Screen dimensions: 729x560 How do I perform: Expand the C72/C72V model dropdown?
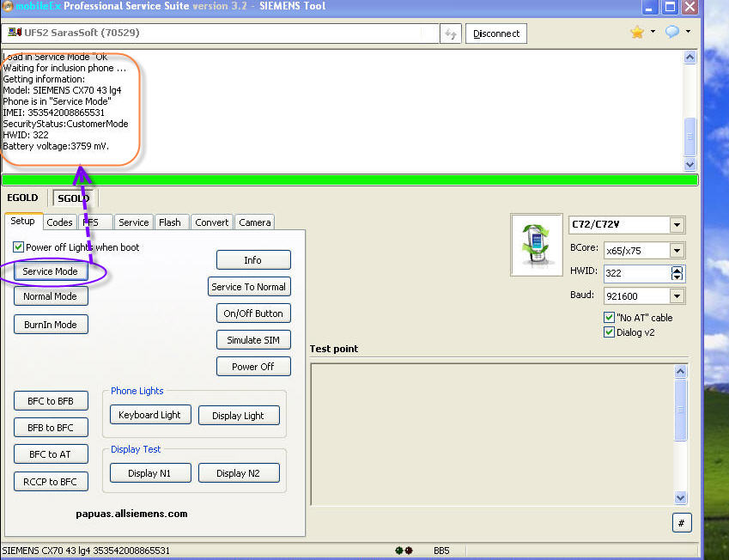tap(677, 225)
